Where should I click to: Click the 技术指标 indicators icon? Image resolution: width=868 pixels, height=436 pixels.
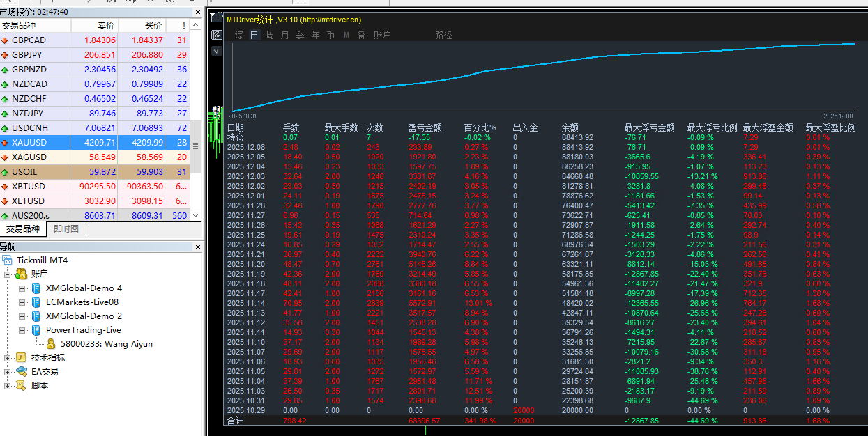click(x=21, y=358)
